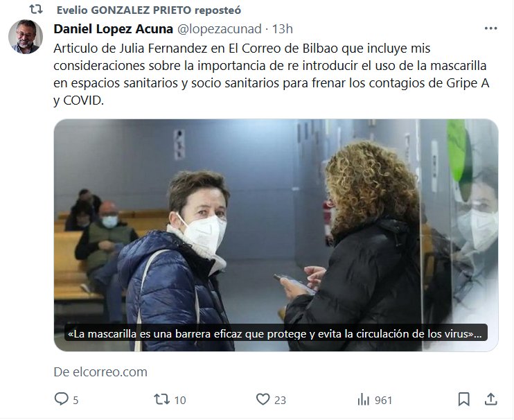Visit the @lopezacunad handle
The image size is (514, 420).
(x=220, y=29)
